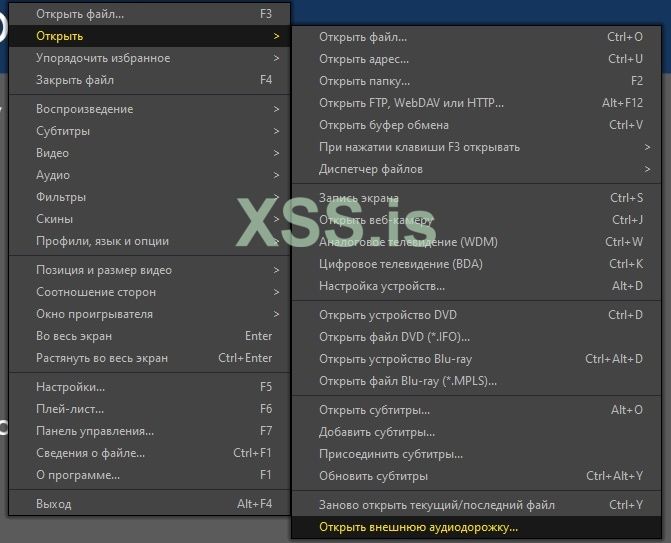
Task: Open Настройки from the main menu
Action: 70,387
